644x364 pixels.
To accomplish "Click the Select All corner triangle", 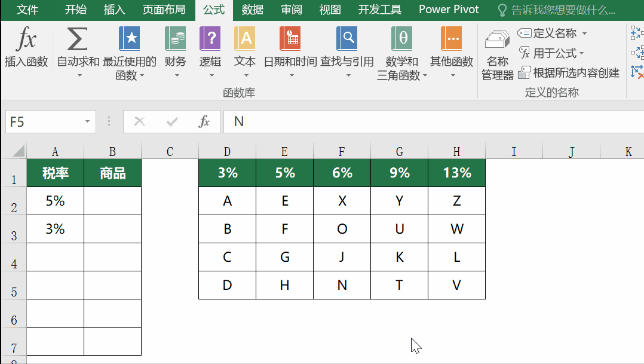I will pos(19,151).
